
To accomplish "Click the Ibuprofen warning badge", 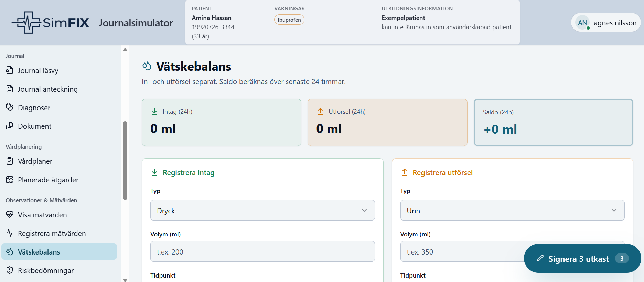I will (289, 20).
